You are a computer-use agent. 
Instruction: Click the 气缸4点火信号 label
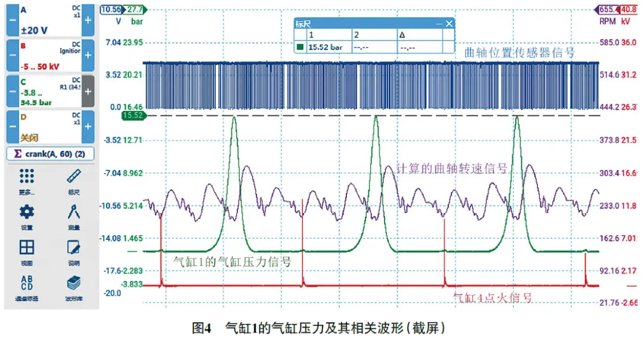pyautogui.click(x=493, y=298)
